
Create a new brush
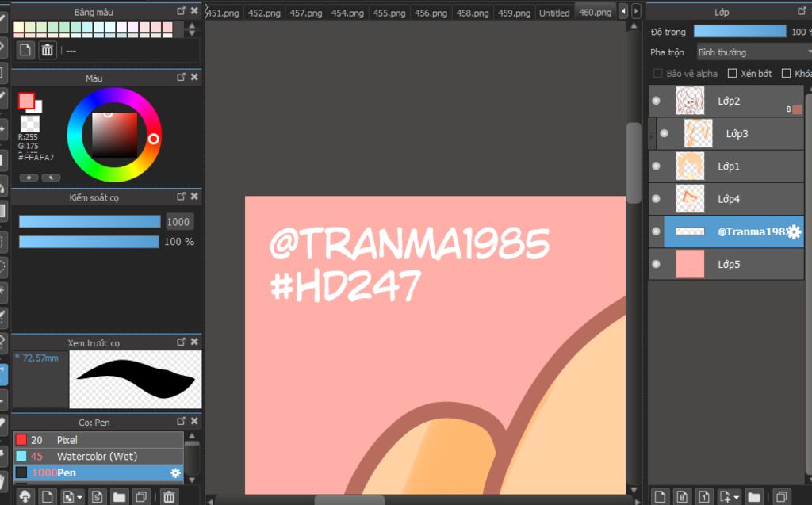pyautogui.click(x=47, y=497)
